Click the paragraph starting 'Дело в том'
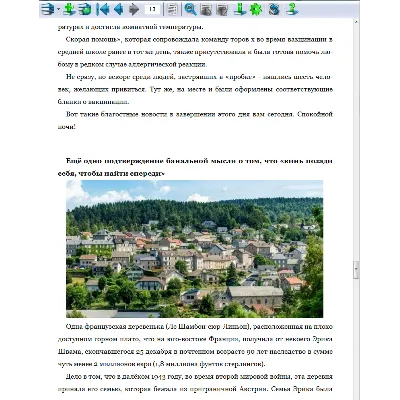 195,383
